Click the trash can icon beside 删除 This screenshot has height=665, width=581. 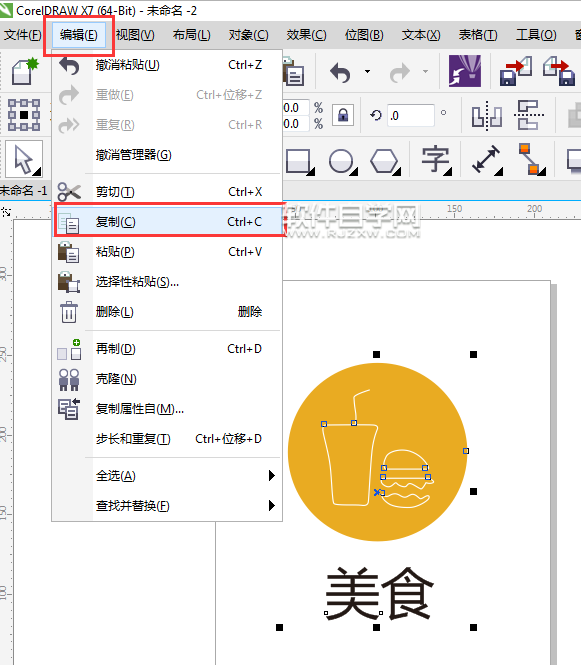click(x=69, y=312)
